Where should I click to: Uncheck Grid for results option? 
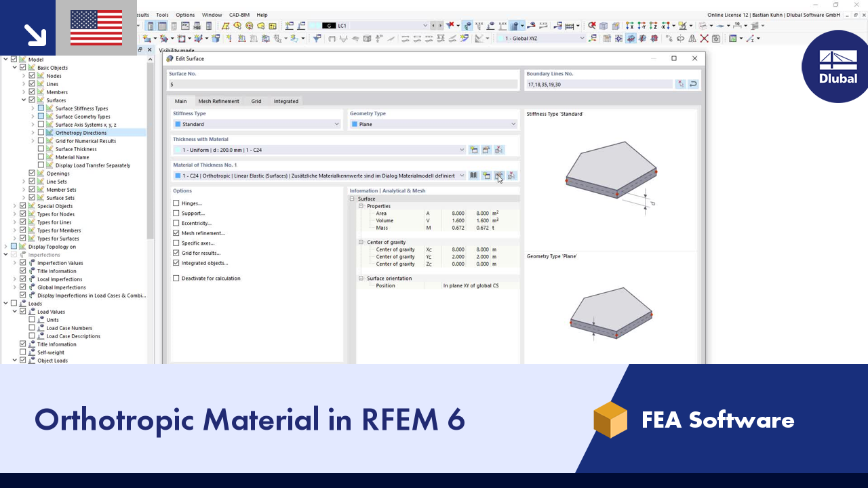pyautogui.click(x=176, y=253)
